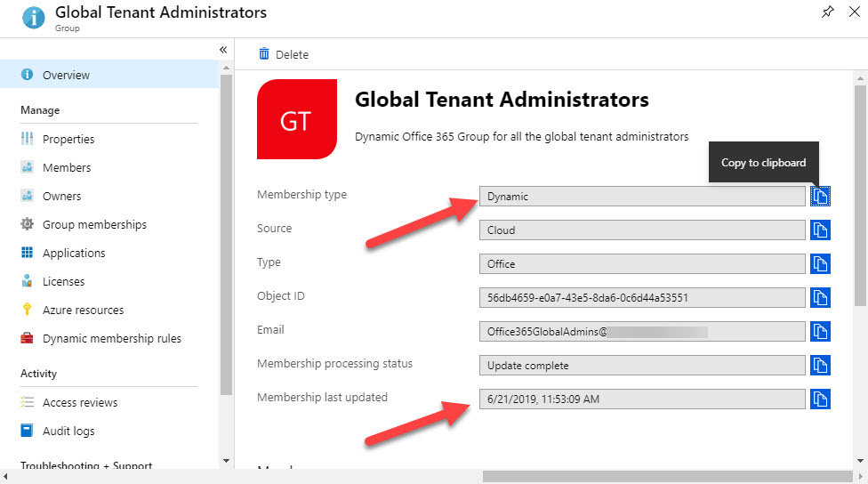
Task: Copy Membership type to clipboard
Action: (x=820, y=197)
